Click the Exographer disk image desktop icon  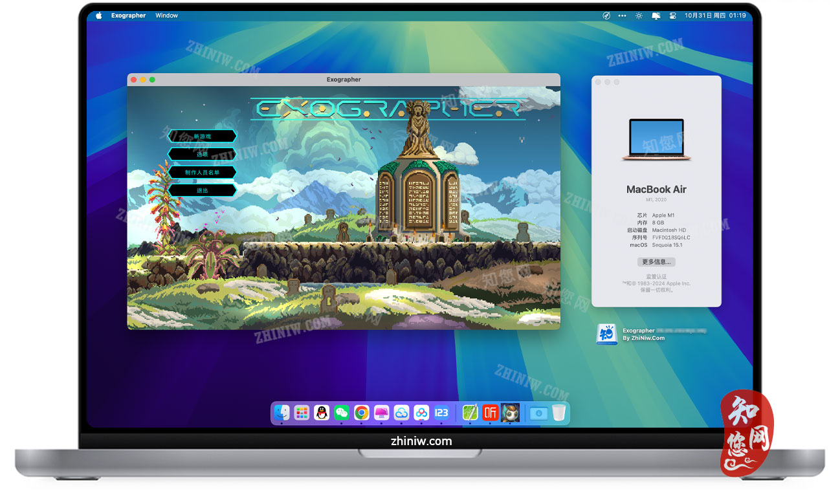tap(606, 334)
